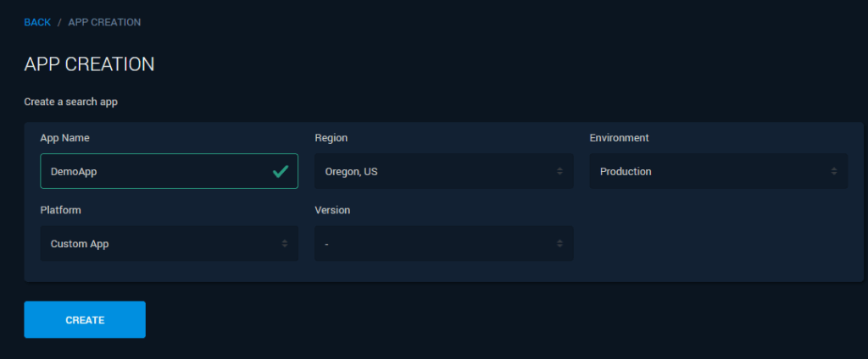Viewport: 868px width, 359px height.
Task: Click the Version field label
Action: pos(332,210)
